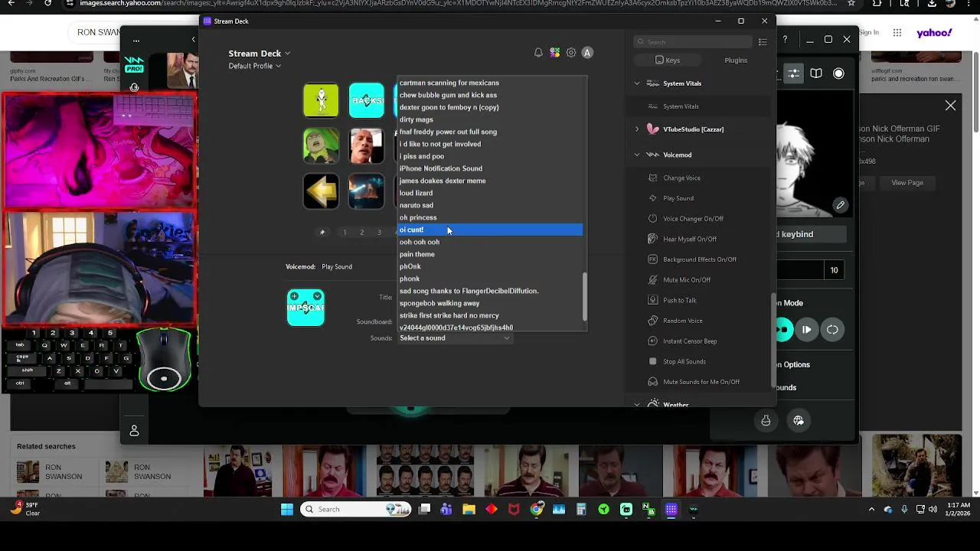The image size is (980, 551).
Task: Go to page 3 of the deck
Action: tap(379, 232)
